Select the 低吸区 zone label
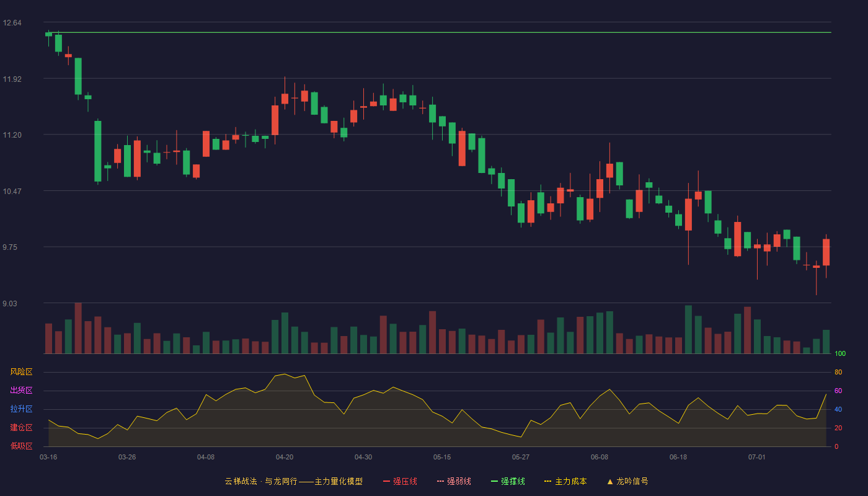Viewport: 868px width, 496px height. [21, 446]
